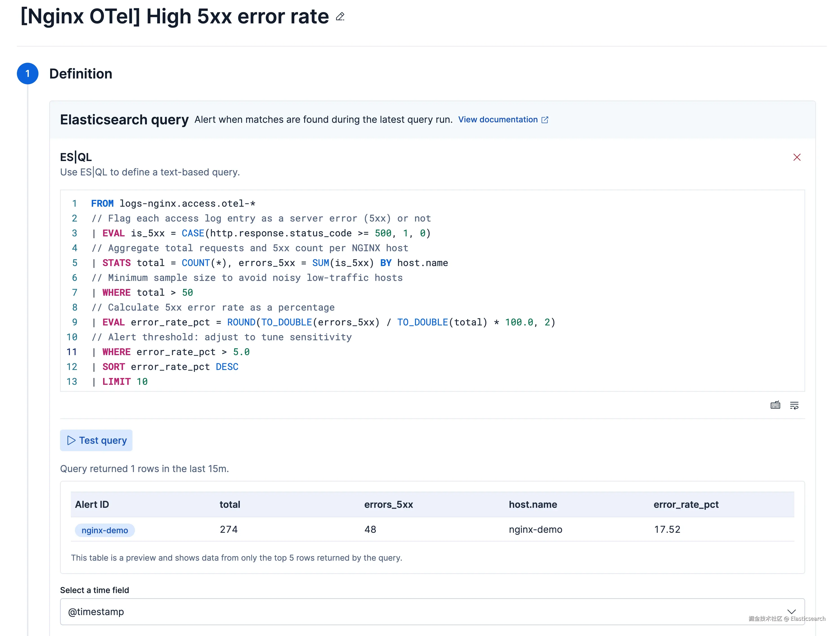This screenshot has height=636, width=840.
Task: Click the comment about Alert threshold sensitivity
Action: click(221, 337)
